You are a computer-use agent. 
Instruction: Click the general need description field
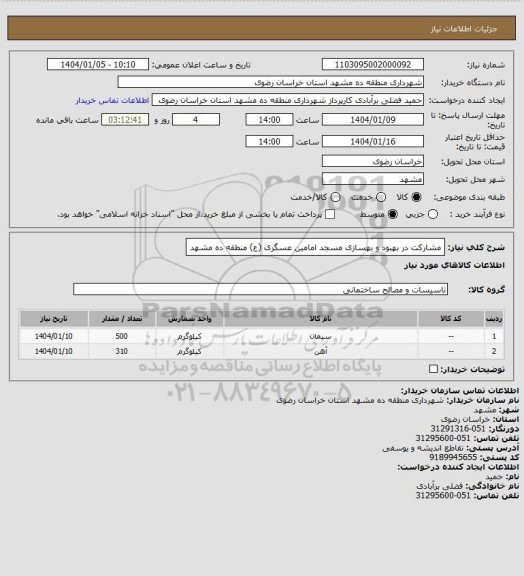point(315,247)
